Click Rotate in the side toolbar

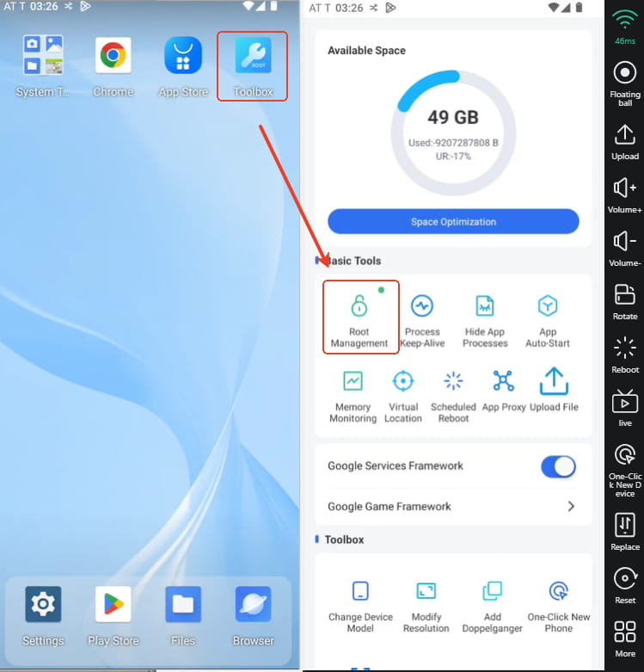pos(625,300)
